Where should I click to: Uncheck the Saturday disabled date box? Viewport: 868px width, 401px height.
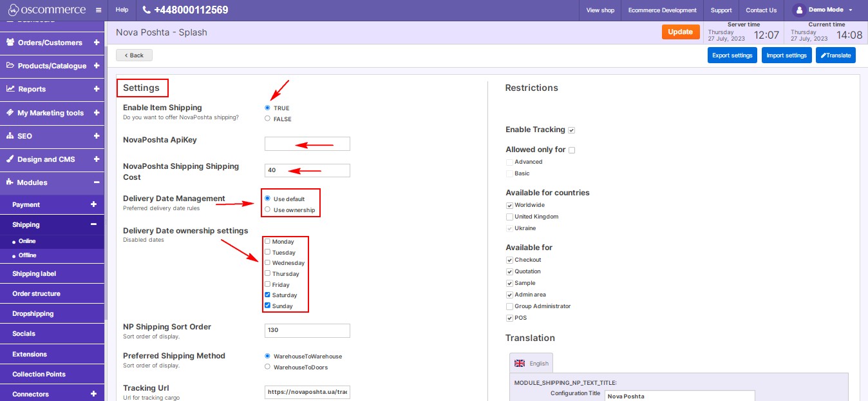(x=267, y=295)
